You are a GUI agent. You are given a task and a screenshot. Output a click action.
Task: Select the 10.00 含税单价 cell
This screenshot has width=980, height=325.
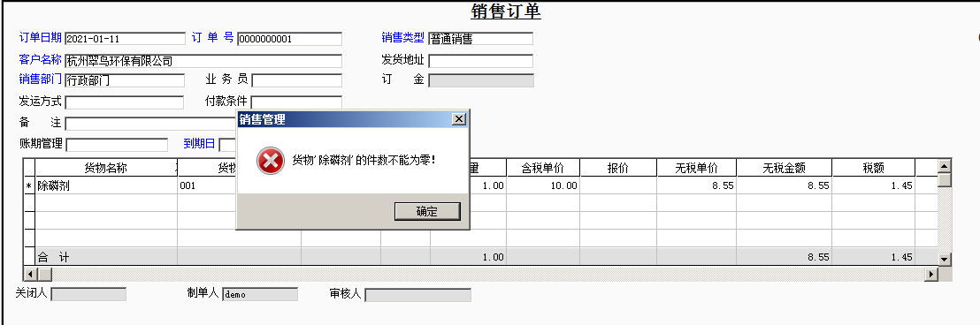(542, 185)
